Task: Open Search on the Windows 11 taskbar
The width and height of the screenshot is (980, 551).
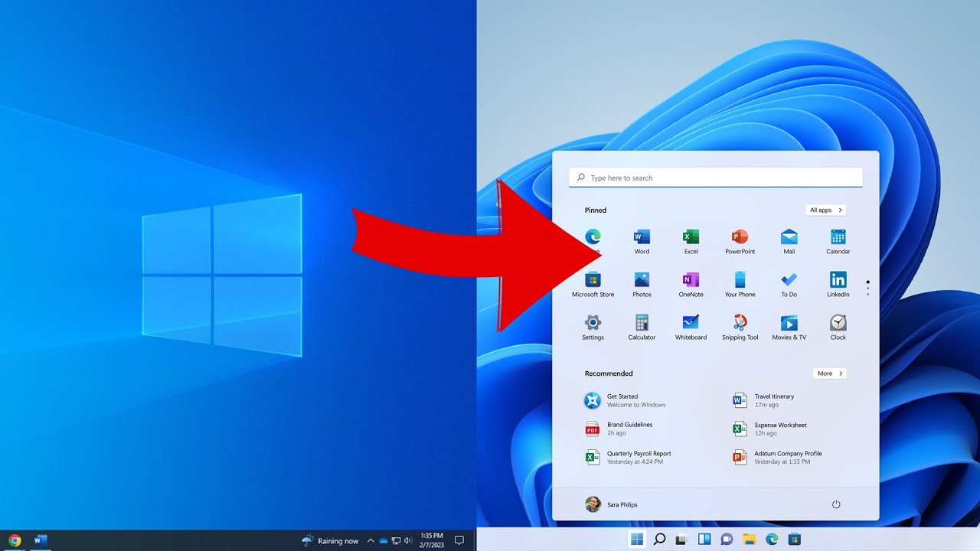Action: (x=659, y=540)
